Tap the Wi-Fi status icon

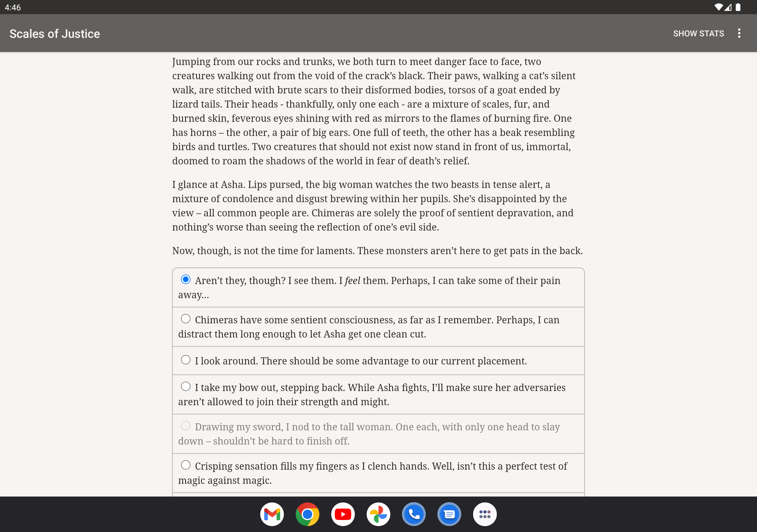point(718,7)
